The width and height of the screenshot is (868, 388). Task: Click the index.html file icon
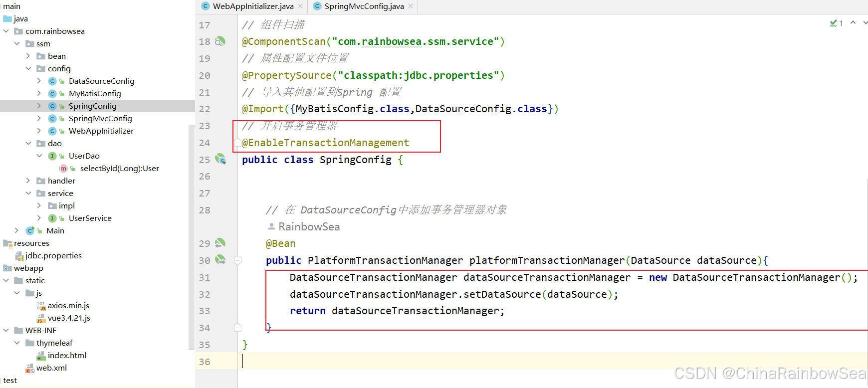click(41, 356)
